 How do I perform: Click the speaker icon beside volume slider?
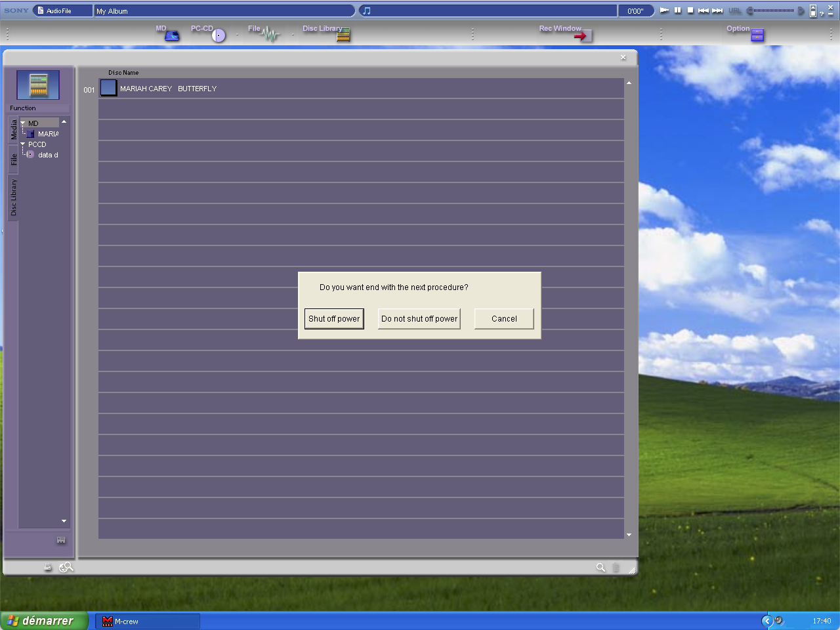[x=801, y=10]
